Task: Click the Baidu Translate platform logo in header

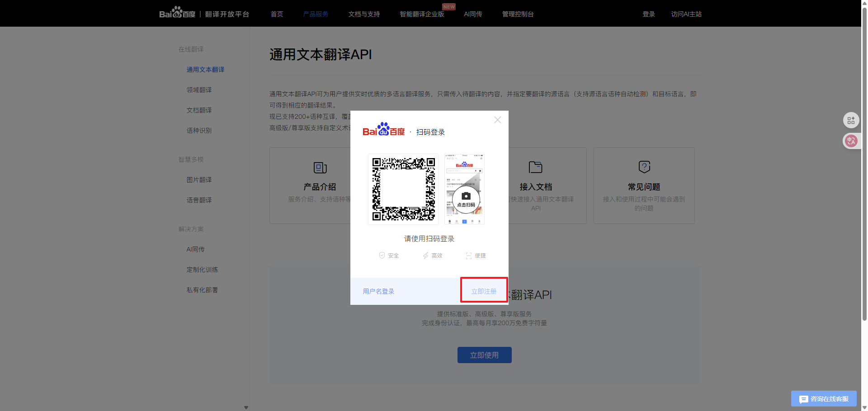Action: click(x=204, y=14)
